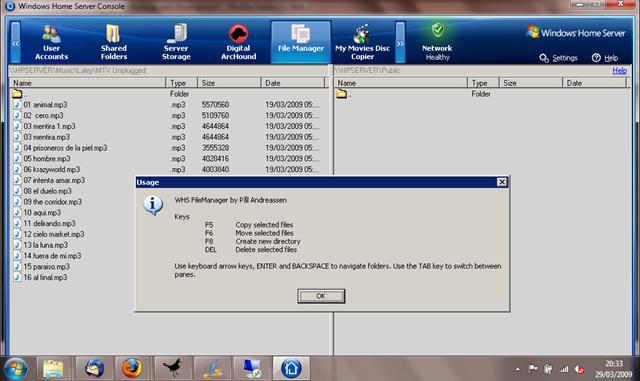Open the pen-and-paper app on the taskbar
The height and width of the screenshot is (381, 640).
click(212, 369)
